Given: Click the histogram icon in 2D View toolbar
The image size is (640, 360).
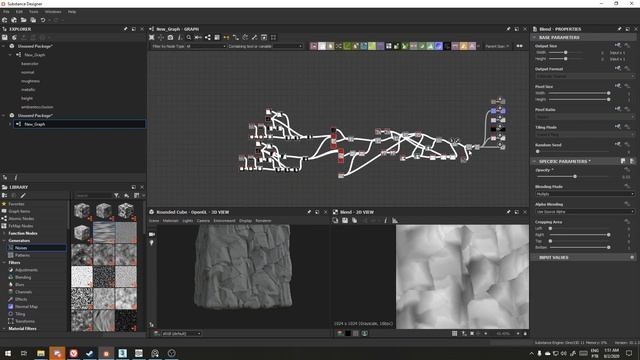Looking at the screenshot, I should 395,220.
